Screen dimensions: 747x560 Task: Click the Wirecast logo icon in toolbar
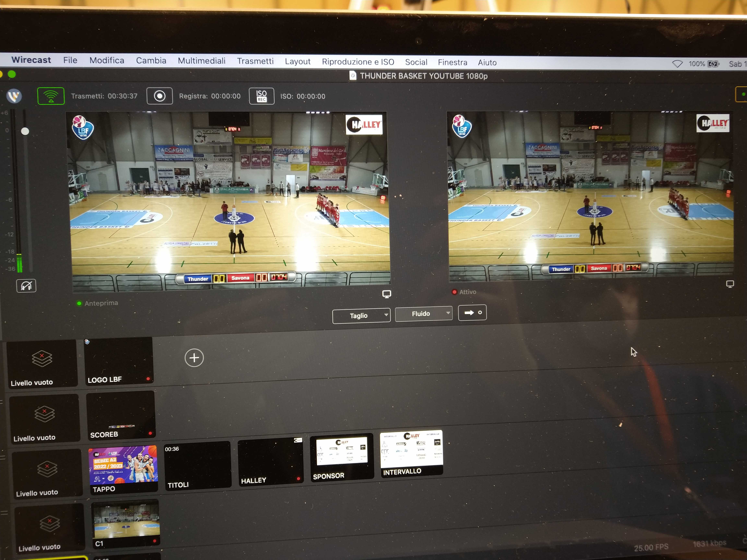tap(14, 96)
